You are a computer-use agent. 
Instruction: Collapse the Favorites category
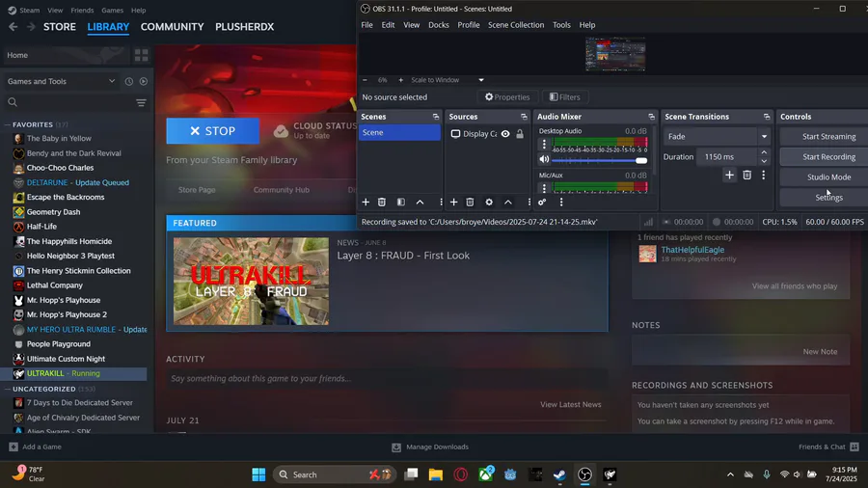(8, 125)
